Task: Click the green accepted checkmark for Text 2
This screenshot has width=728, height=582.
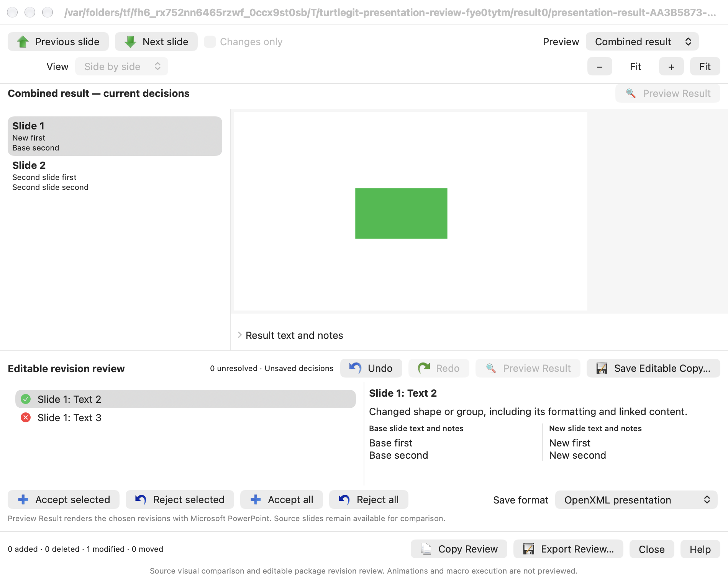Action: (x=26, y=399)
